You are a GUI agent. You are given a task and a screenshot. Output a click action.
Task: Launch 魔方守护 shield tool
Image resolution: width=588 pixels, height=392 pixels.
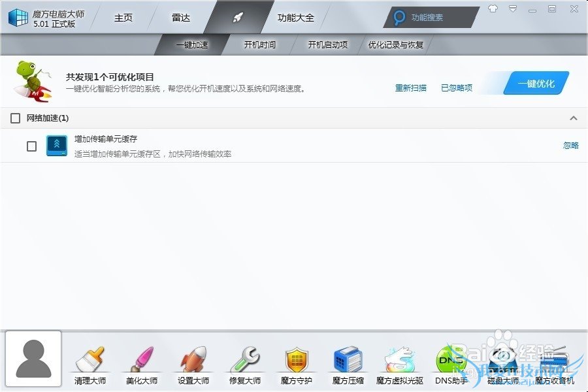point(296,365)
